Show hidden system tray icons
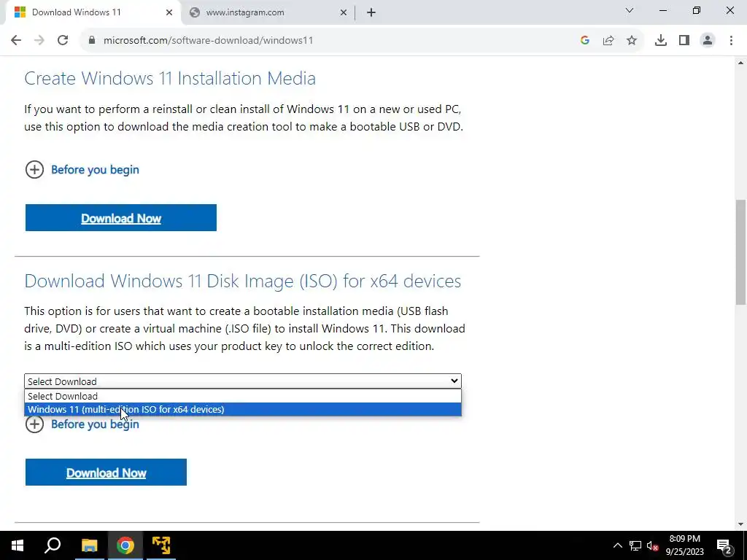The width and height of the screenshot is (747, 560). click(617, 545)
